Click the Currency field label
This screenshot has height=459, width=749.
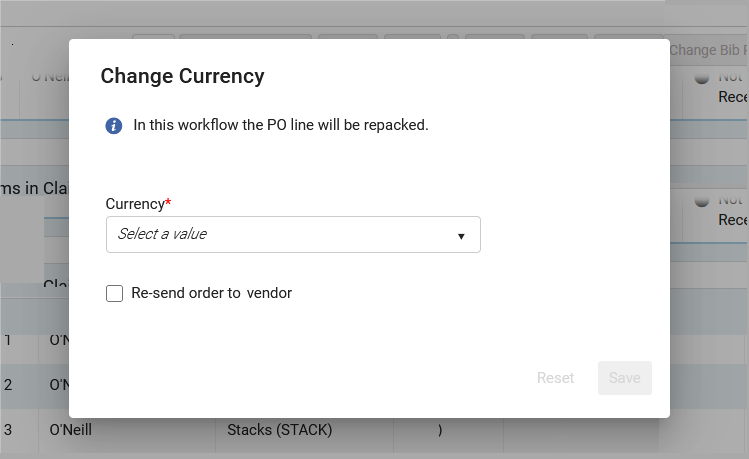[134, 203]
